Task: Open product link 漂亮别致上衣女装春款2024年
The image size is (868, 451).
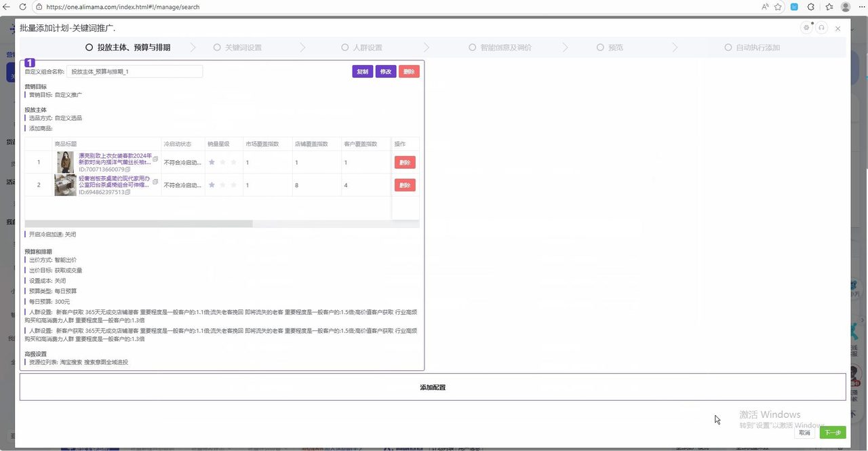Action: (115, 159)
